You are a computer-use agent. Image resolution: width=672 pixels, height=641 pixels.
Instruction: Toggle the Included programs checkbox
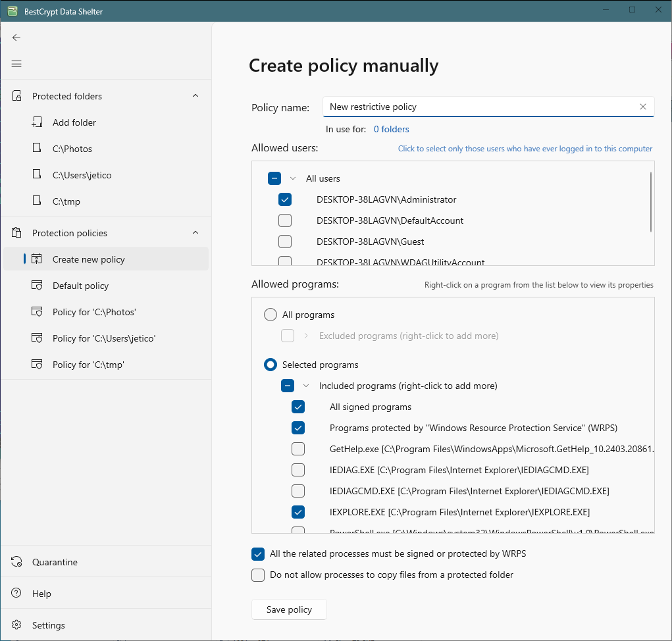(288, 386)
